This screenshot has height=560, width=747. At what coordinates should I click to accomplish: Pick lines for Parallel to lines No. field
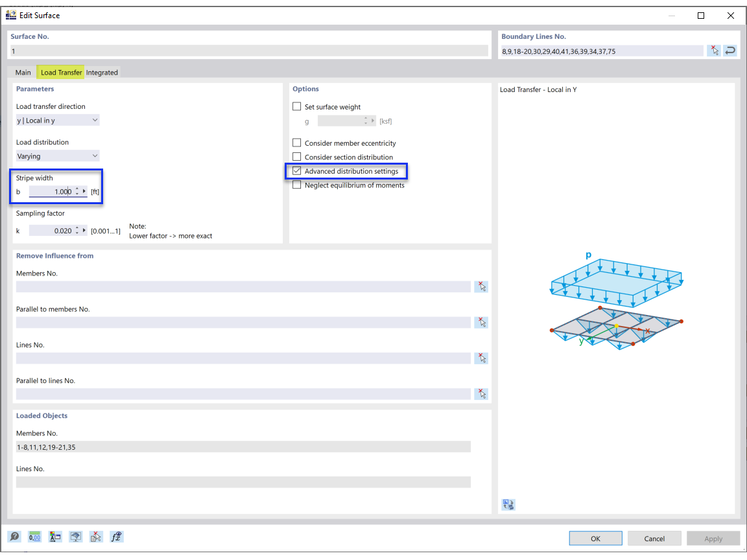click(481, 393)
